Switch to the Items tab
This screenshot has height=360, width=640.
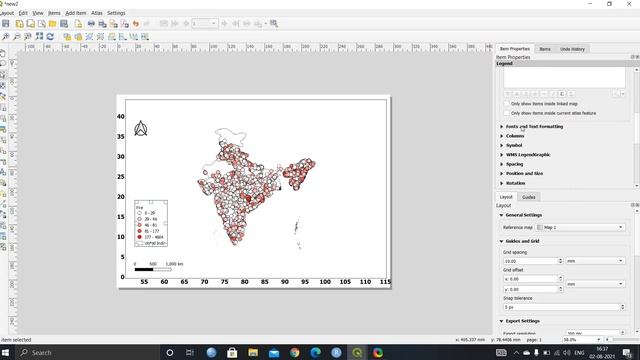[x=545, y=49]
